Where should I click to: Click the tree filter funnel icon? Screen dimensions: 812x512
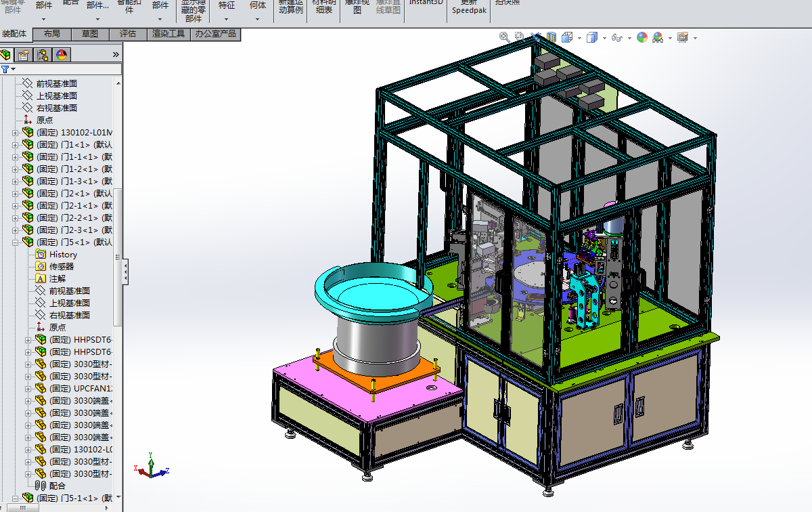[x=5, y=69]
